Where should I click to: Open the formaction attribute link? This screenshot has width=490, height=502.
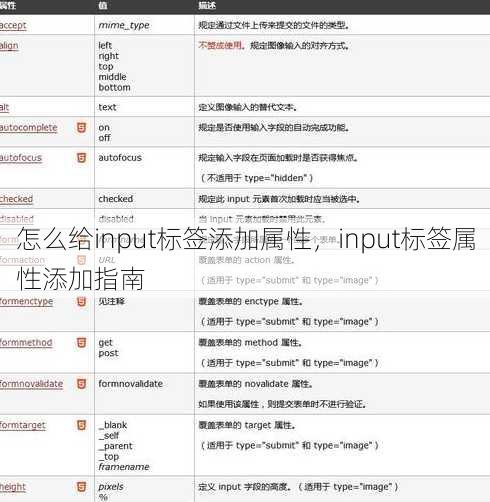click(22, 260)
